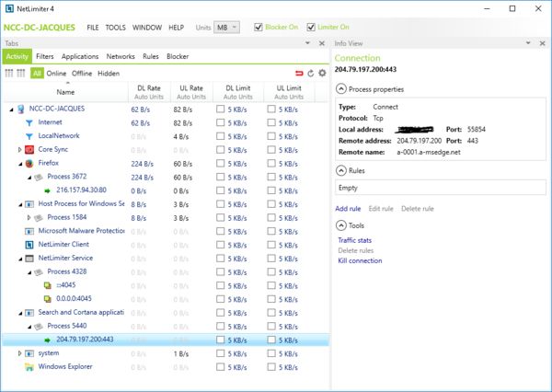
Task: Show only Online applications
Action: [56, 74]
